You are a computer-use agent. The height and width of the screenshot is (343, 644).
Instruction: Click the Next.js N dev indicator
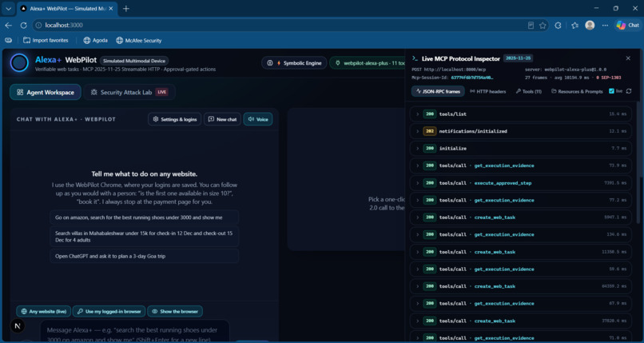click(x=18, y=326)
